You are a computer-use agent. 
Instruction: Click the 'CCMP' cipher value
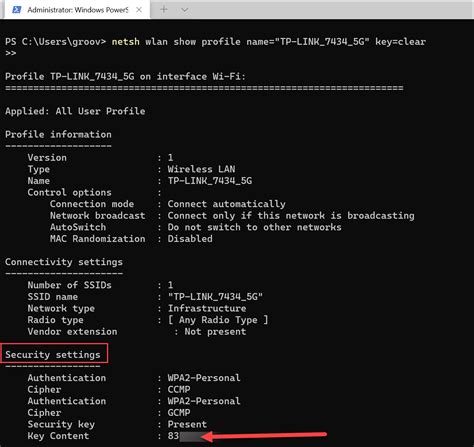[179, 390]
